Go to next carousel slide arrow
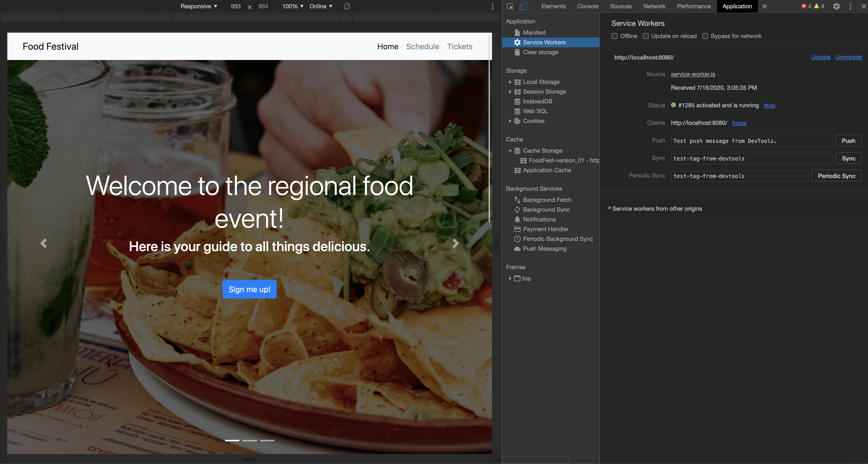The image size is (868, 464). tap(455, 243)
